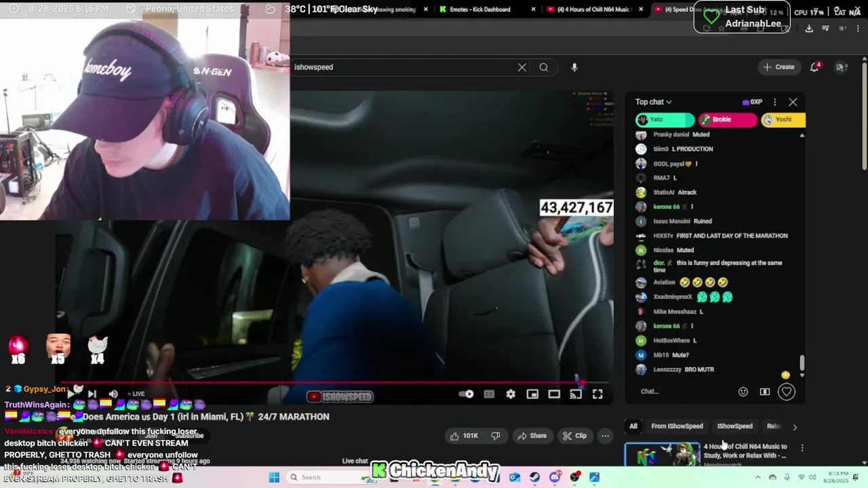The width and height of the screenshot is (868, 488).
Task: Select the From IShowSpeed filter chip
Action: [x=677, y=426]
